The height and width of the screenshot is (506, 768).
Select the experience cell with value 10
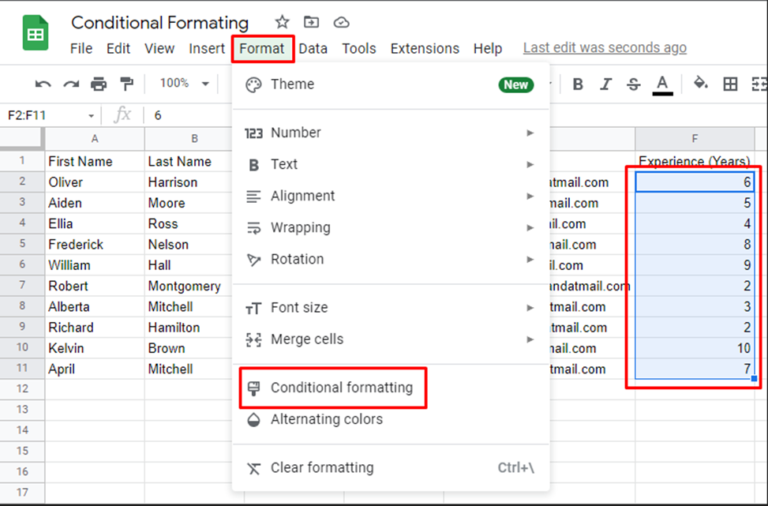click(695, 348)
